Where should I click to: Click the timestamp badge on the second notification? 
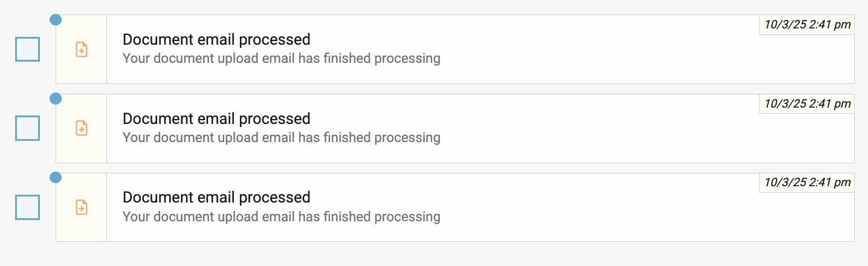pyautogui.click(x=807, y=104)
